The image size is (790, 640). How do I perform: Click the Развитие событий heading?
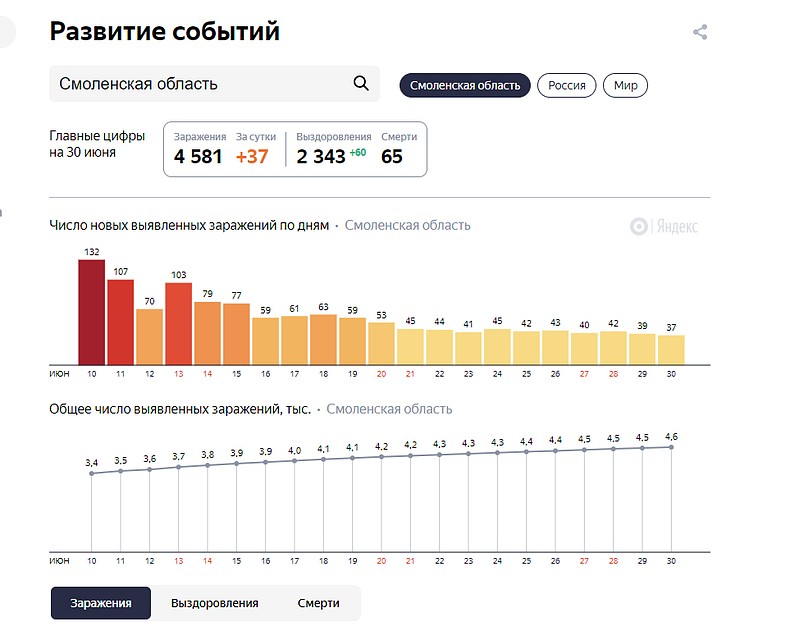165,31
